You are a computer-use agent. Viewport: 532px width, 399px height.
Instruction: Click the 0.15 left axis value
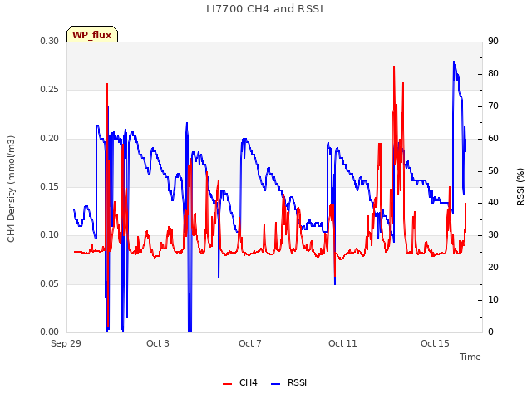tap(49, 186)
